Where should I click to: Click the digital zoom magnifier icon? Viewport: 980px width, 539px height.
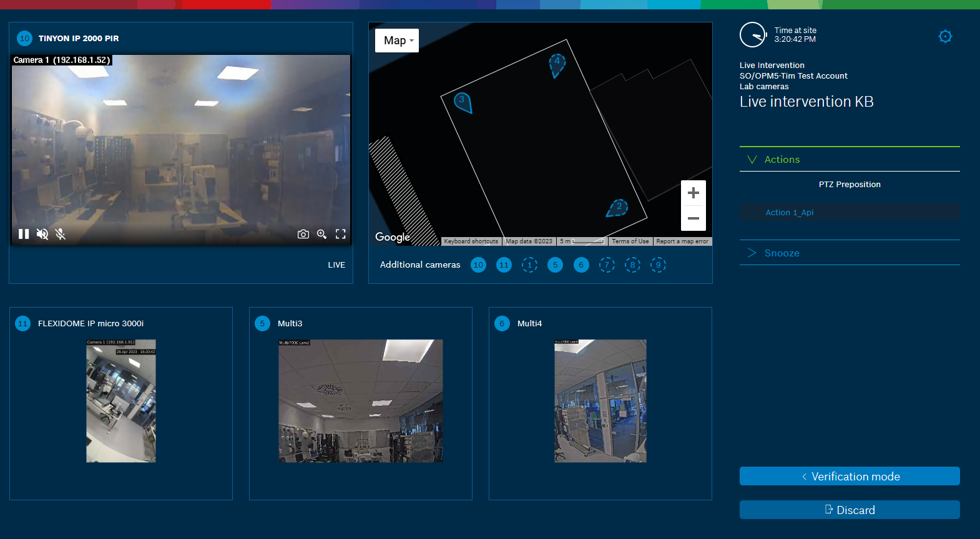tap(322, 234)
